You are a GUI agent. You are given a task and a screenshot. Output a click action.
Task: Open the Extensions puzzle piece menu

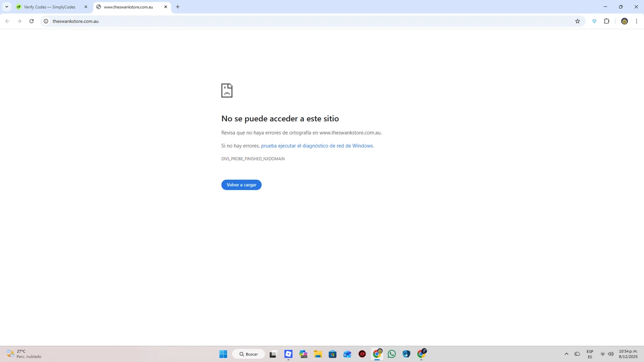[x=607, y=21]
